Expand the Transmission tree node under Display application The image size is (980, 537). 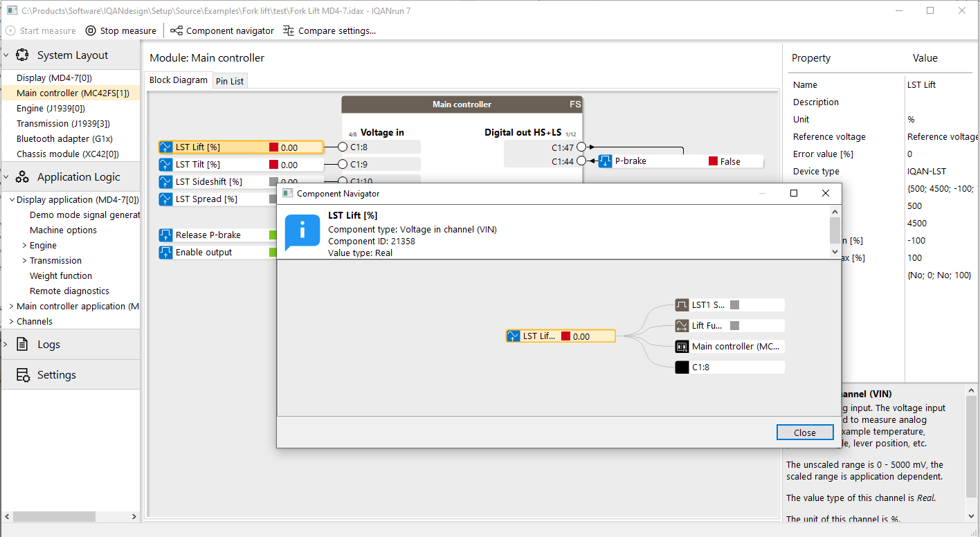pos(25,261)
